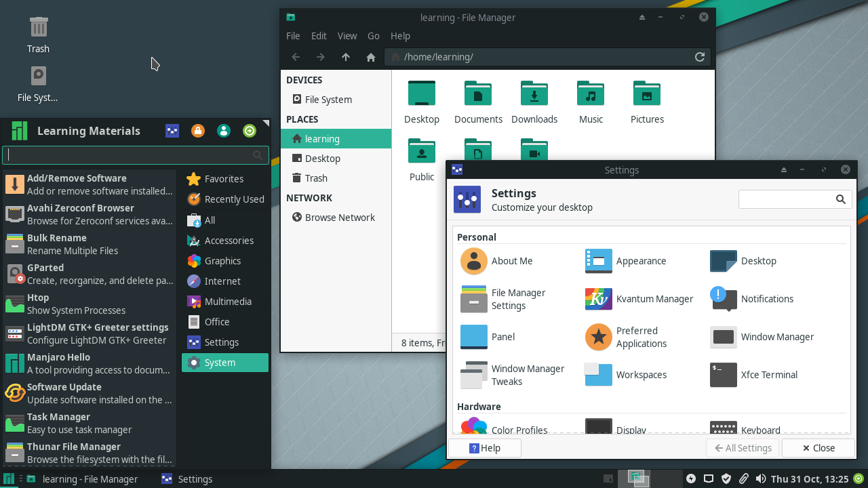The height and width of the screenshot is (488, 868).
Task: Open the Desktop folder icon in file view
Action: tap(422, 102)
